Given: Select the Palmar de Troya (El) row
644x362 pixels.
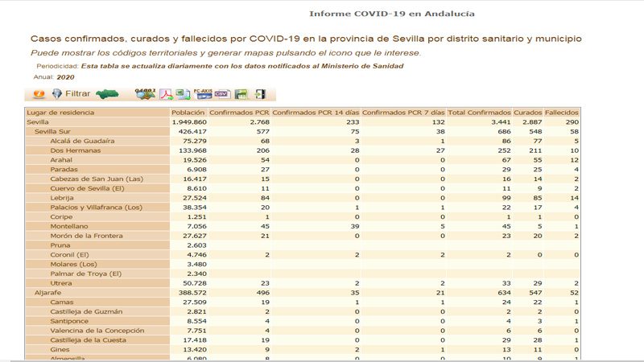Looking at the screenshot, I should click(86, 274).
